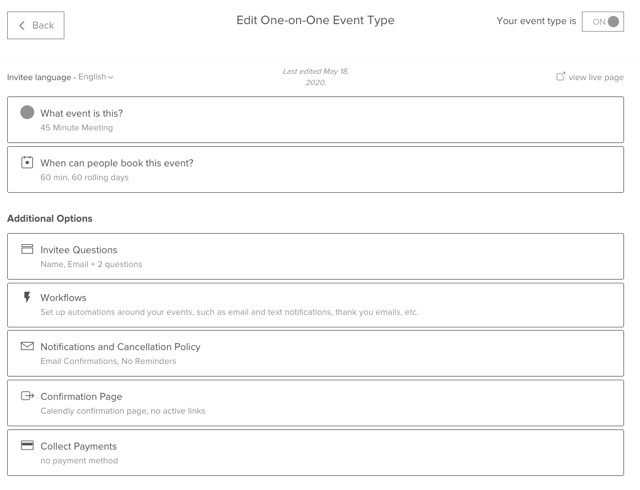Viewport: 640px width, 490px height.
Task: Go back with the Back button
Action: [36, 25]
